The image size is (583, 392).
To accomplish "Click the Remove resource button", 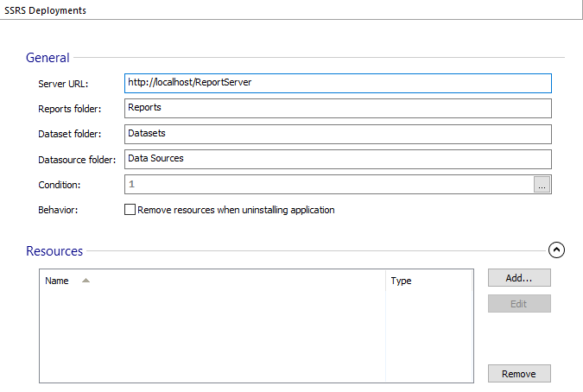I will click(519, 374).
